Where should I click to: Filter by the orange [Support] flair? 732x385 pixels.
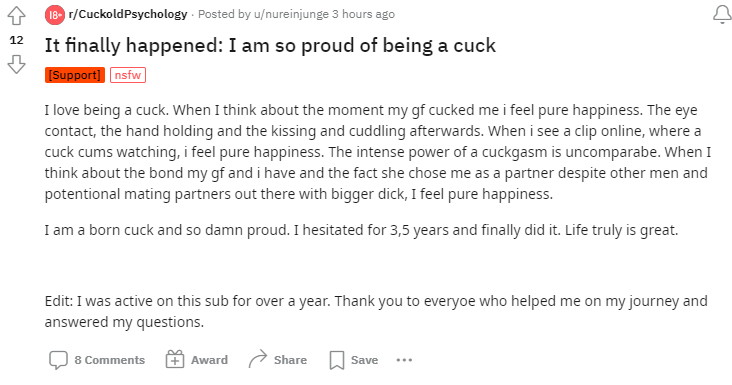[x=75, y=75]
